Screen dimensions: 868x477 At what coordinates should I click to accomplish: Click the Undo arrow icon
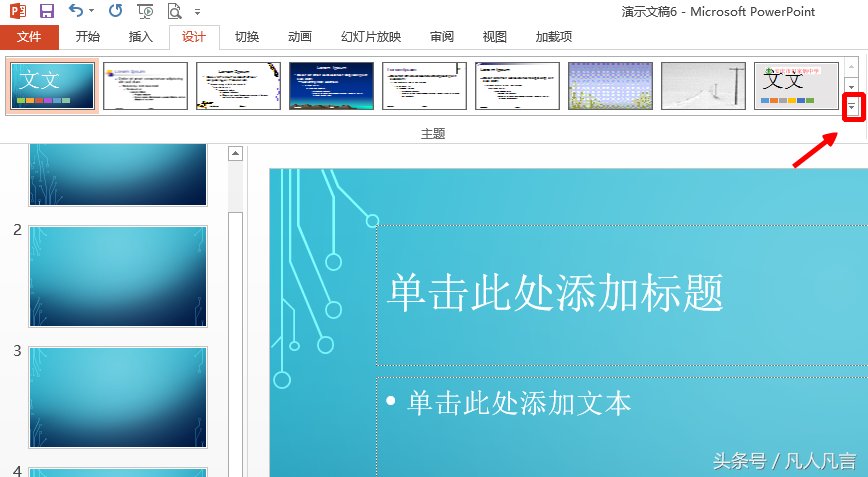point(76,10)
